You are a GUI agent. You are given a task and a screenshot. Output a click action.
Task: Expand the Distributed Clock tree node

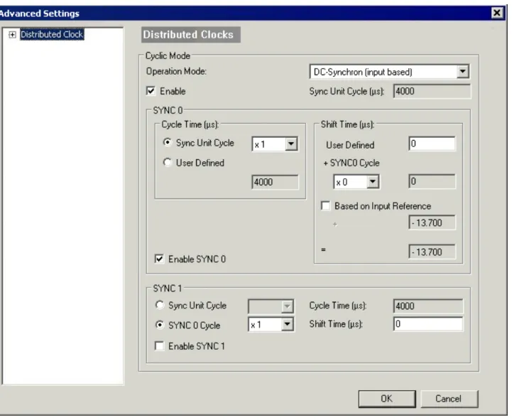click(x=12, y=34)
